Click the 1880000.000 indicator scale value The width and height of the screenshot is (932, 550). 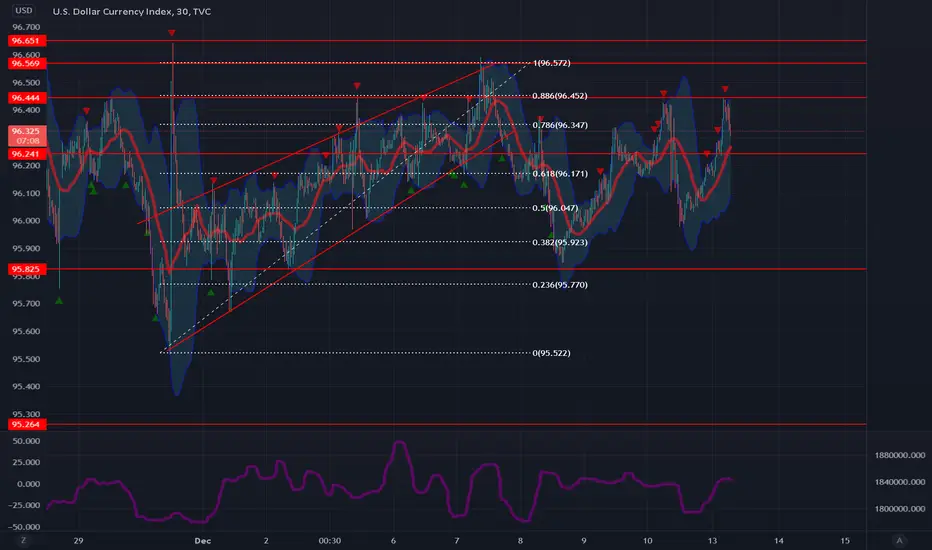pos(899,455)
